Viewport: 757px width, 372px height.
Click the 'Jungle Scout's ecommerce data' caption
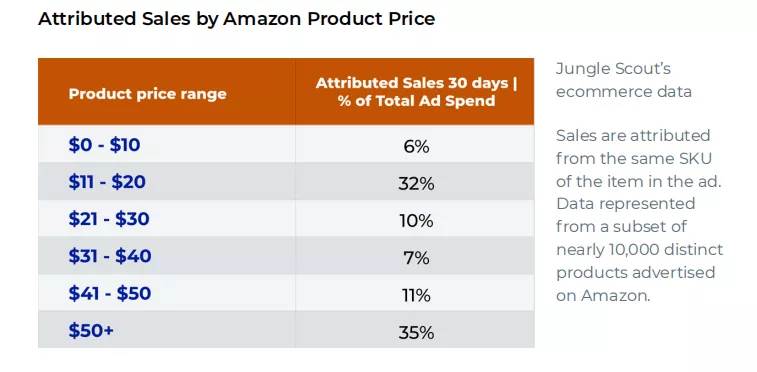624,80
